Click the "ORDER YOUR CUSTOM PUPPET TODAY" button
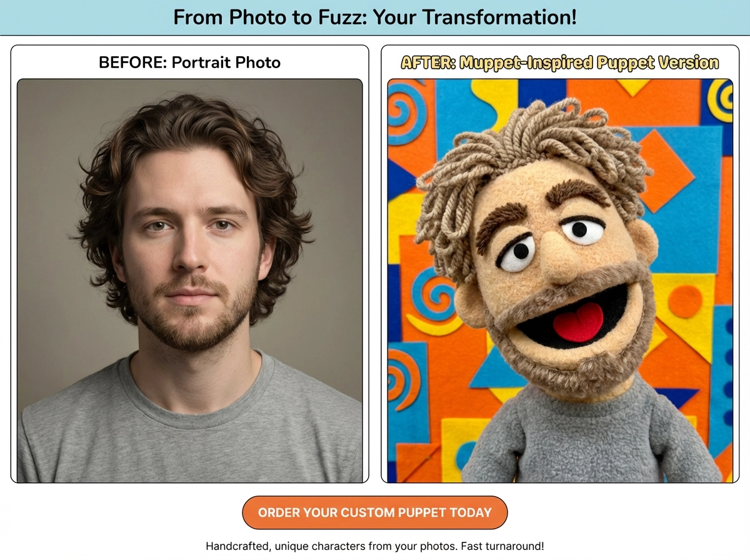 pyautogui.click(x=374, y=512)
